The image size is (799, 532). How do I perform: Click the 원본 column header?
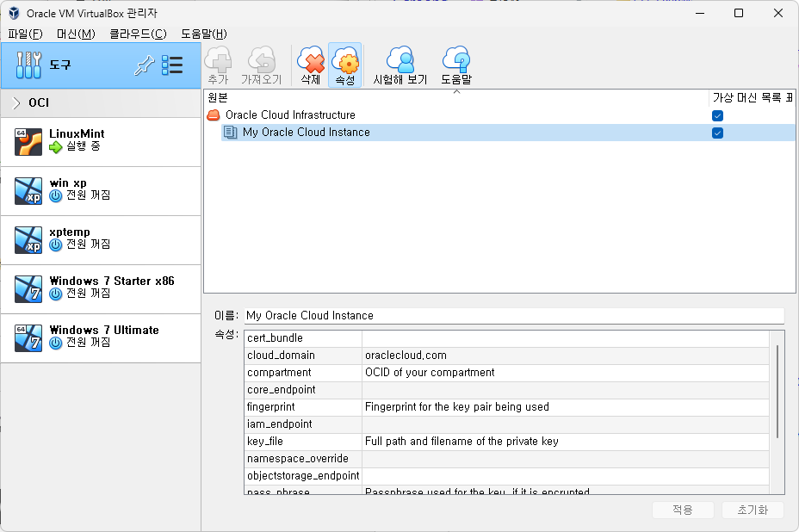click(x=456, y=98)
